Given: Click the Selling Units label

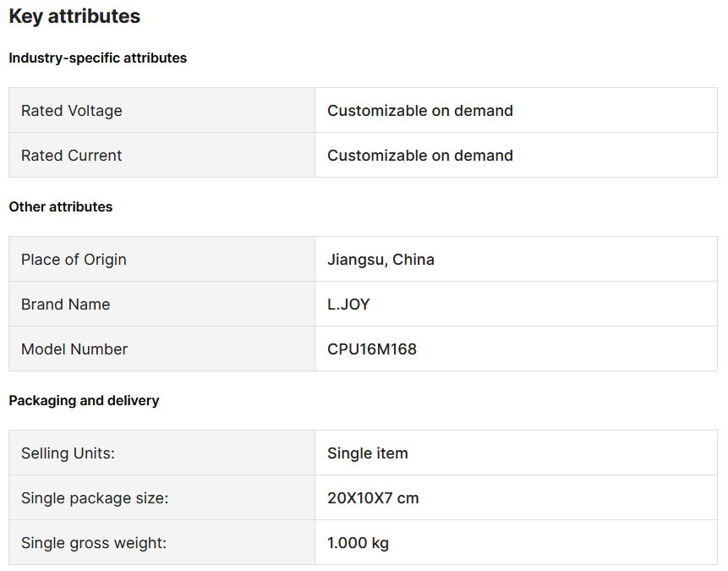Looking at the screenshot, I should 68,453.
